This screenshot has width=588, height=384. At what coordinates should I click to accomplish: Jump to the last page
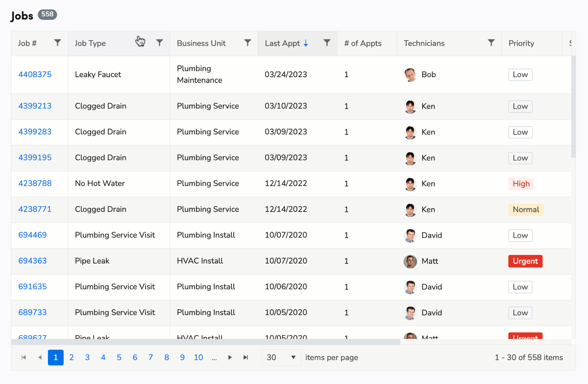pos(246,357)
